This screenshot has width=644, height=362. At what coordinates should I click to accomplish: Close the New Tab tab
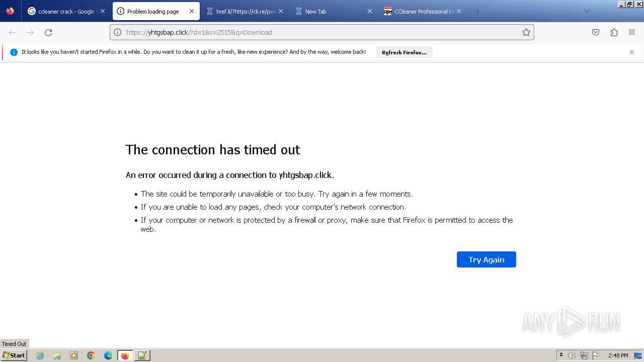370,11
